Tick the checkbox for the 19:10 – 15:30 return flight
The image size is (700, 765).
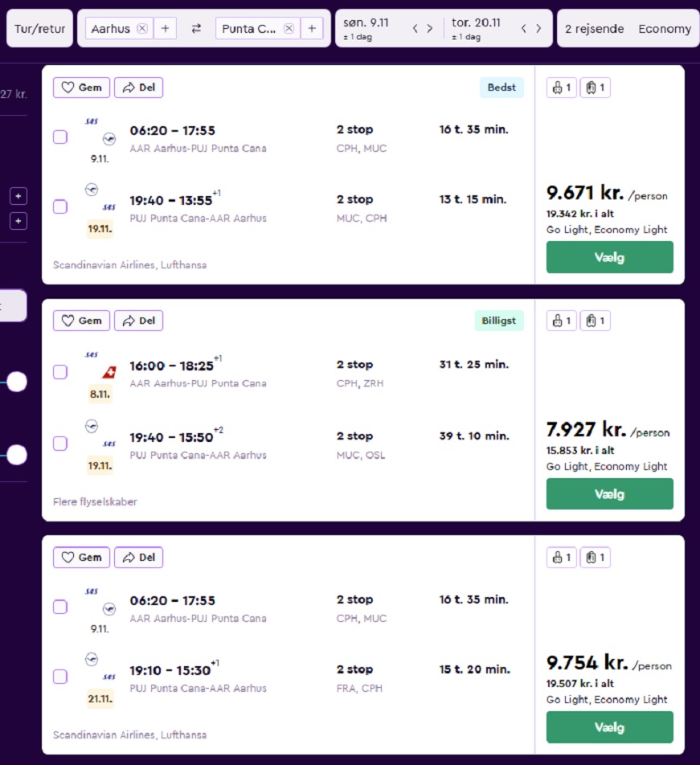coord(60,677)
